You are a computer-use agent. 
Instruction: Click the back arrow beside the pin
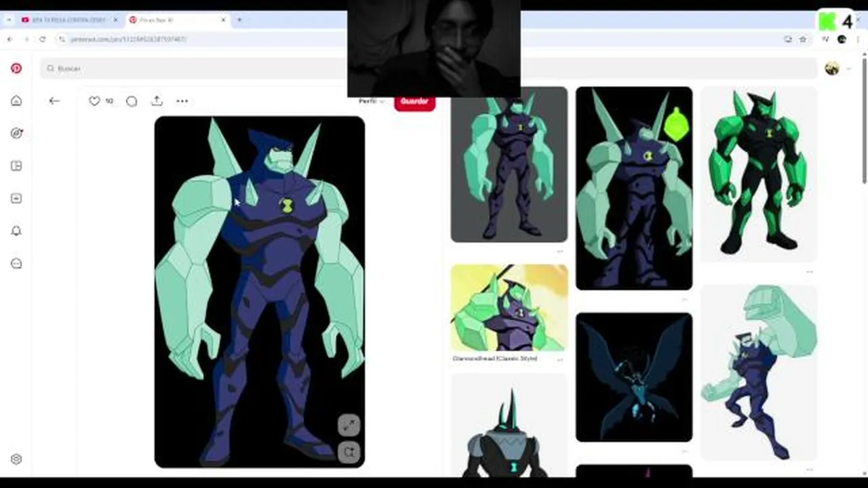[54, 101]
